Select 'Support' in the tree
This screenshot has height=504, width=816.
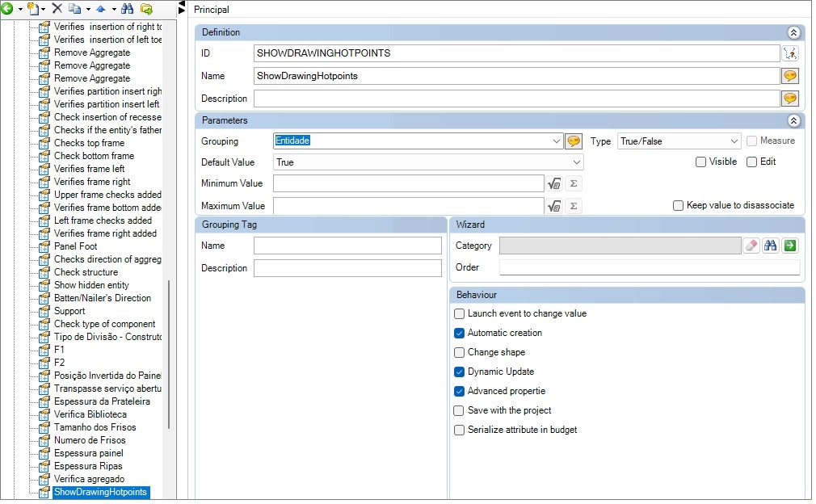point(69,311)
